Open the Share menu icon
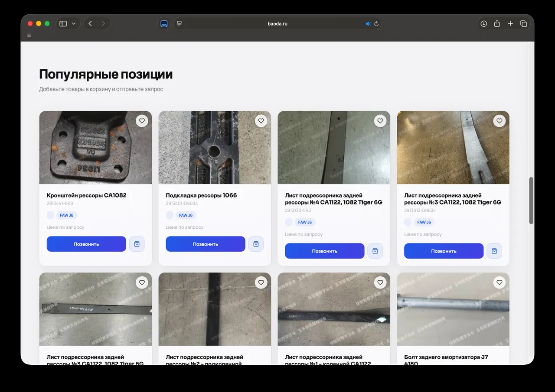 pyautogui.click(x=497, y=24)
